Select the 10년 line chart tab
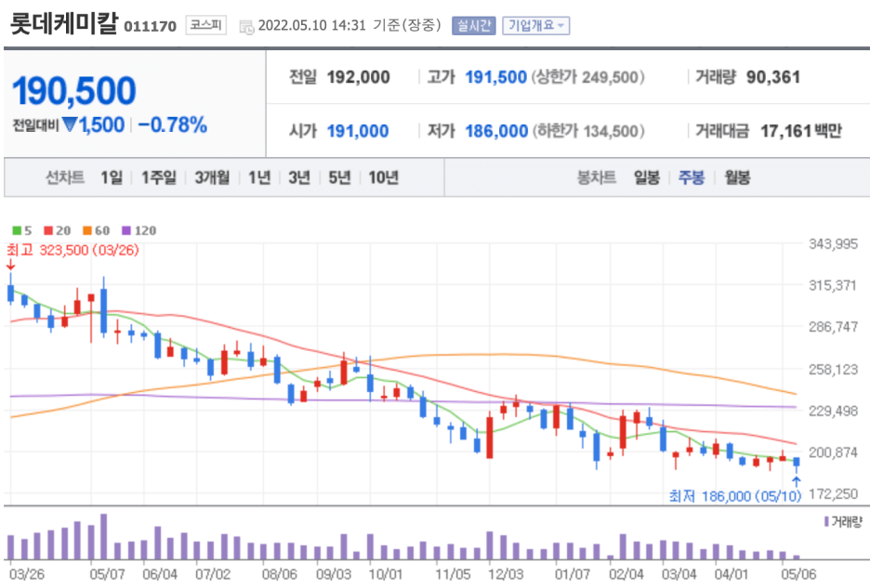 383,177
